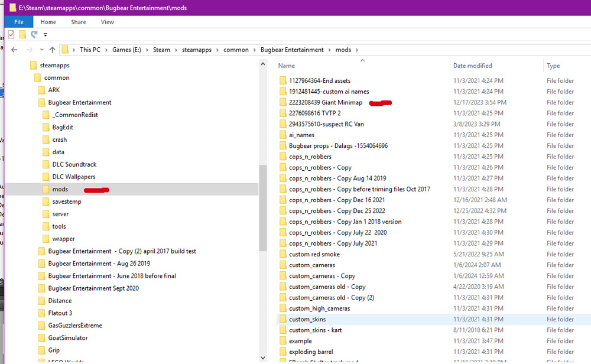Expand the chevron after Games (E:) breadcrumb

tap(147, 50)
